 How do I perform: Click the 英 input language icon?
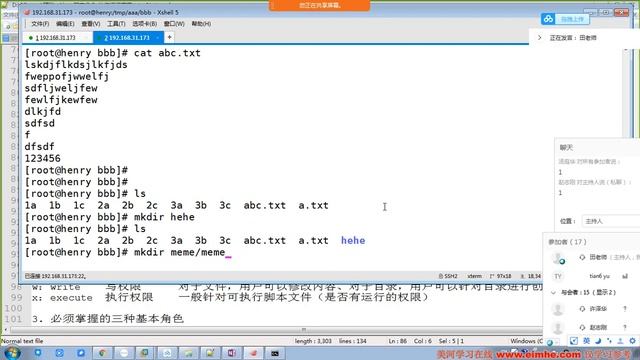[586, 341]
